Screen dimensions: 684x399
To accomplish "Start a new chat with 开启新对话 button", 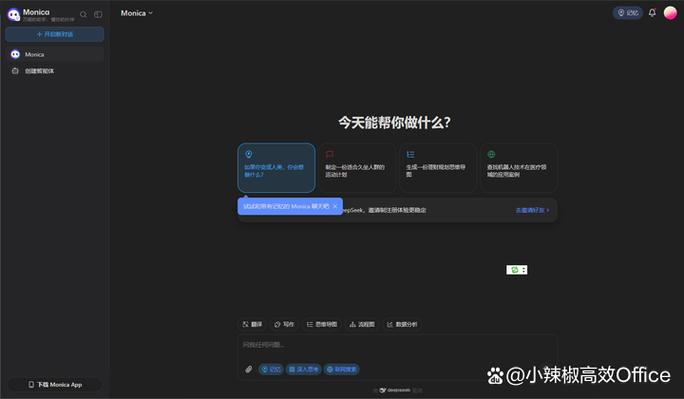I will pyautogui.click(x=55, y=34).
